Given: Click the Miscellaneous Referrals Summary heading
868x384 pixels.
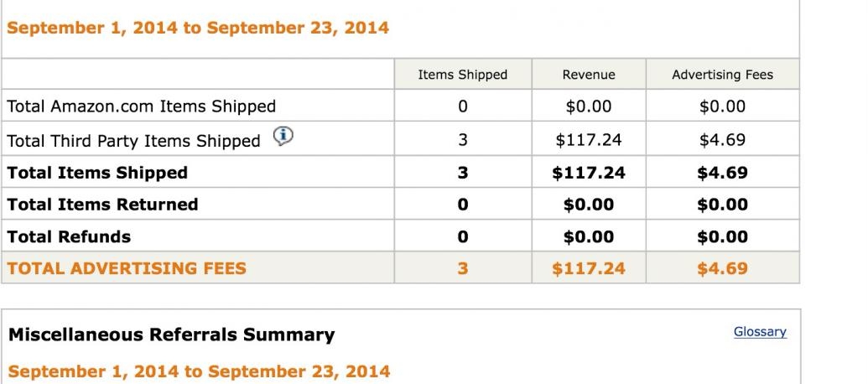Looking at the screenshot, I should 172,335.
